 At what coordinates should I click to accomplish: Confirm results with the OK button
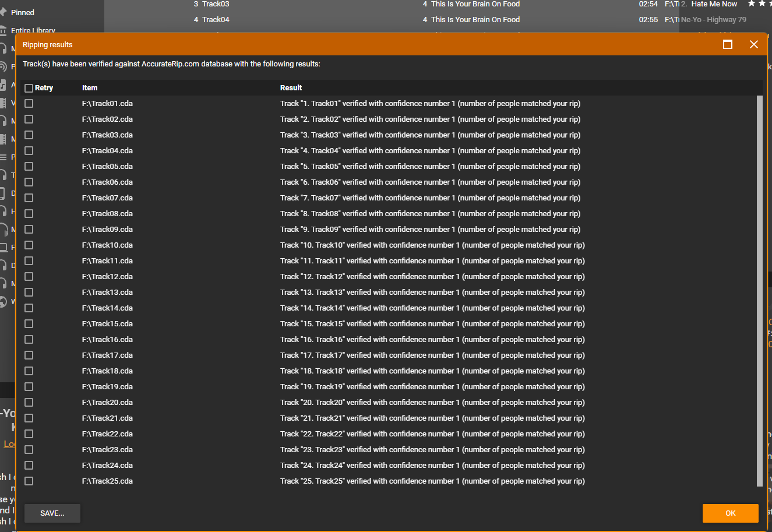731,513
